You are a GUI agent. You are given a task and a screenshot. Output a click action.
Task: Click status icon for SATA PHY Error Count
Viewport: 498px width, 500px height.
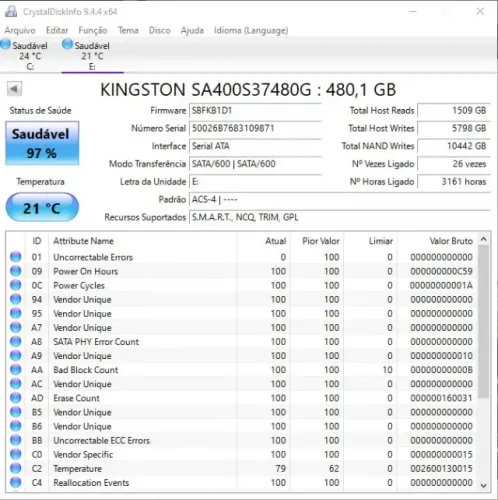[x=15, y=341]
